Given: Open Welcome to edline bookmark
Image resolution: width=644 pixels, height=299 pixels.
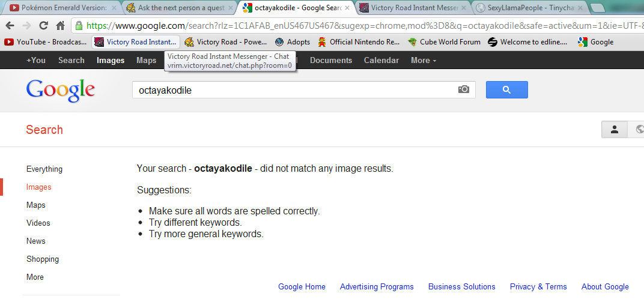Looking at the screenshot, I should (528, 42).
